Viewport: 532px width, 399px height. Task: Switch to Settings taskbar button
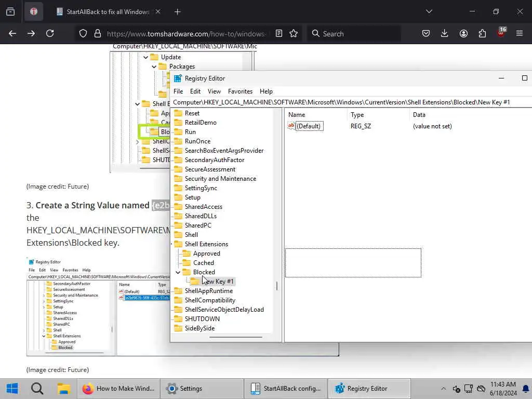pos(202,389)
